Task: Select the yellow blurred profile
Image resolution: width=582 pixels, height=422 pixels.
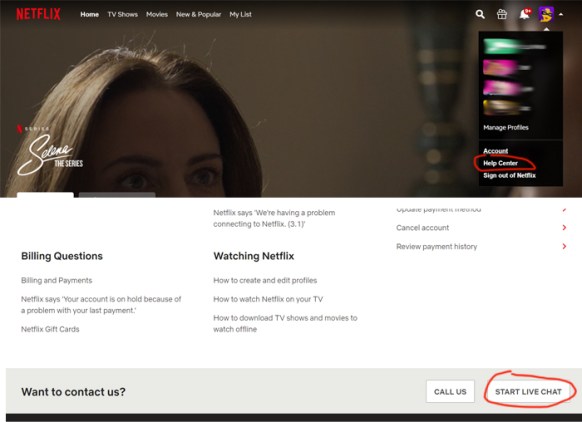Action: [x=506, y=108]
